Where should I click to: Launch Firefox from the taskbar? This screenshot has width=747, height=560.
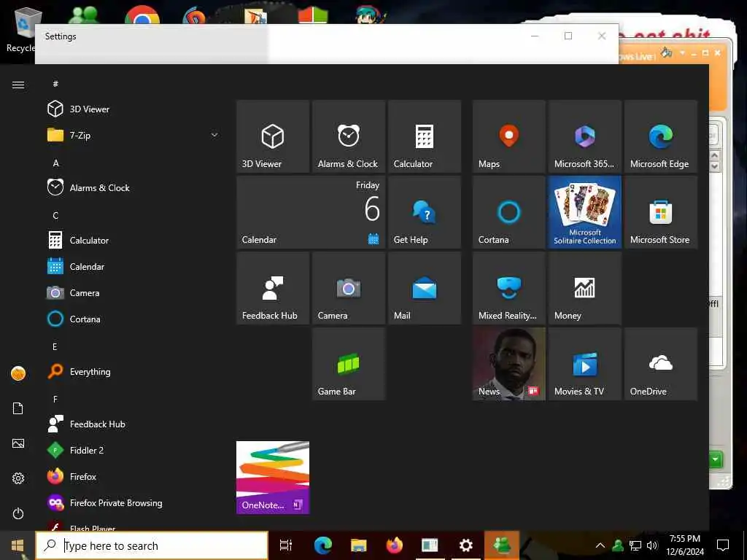[x=395, y=545]
